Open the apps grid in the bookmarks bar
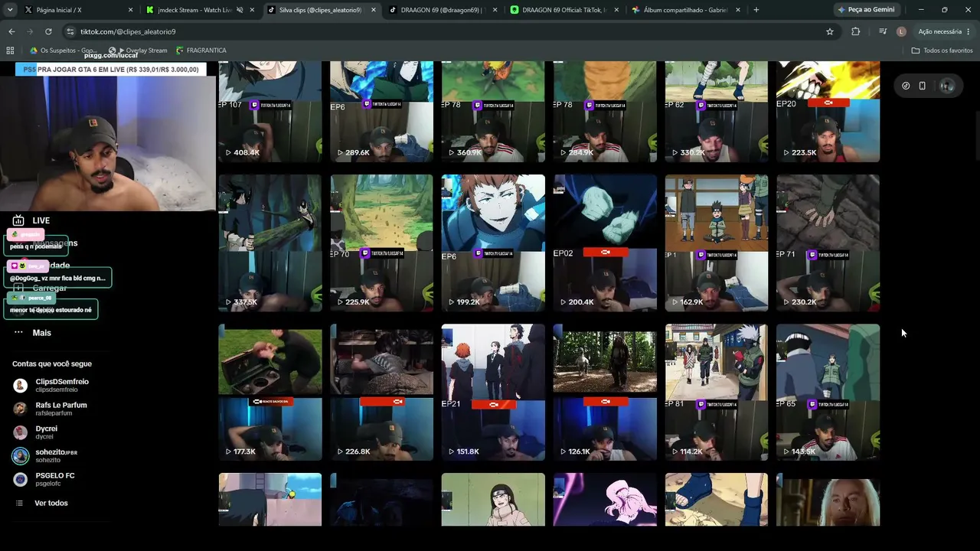The image size is (980, 551). tap(10, 51)
